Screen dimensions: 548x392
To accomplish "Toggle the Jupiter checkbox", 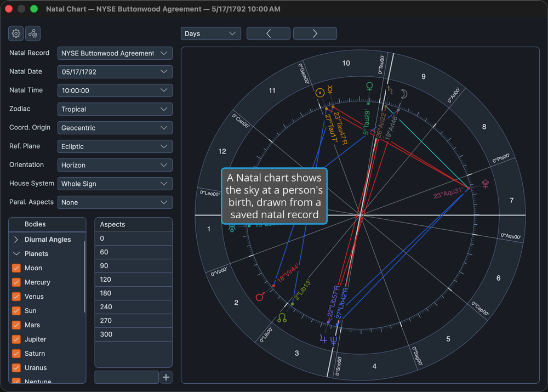I will (x=16, y=339).
